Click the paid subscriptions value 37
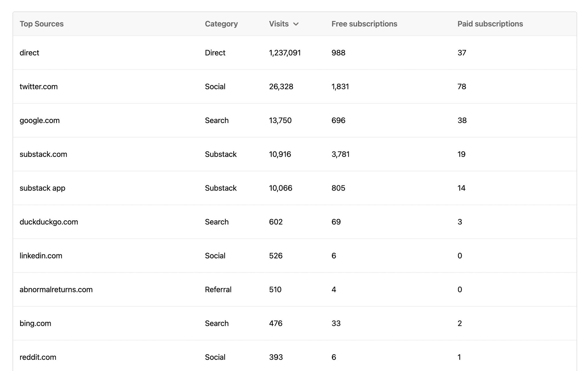This screenshot has width=588, height=371. click(x=462, y=53)
